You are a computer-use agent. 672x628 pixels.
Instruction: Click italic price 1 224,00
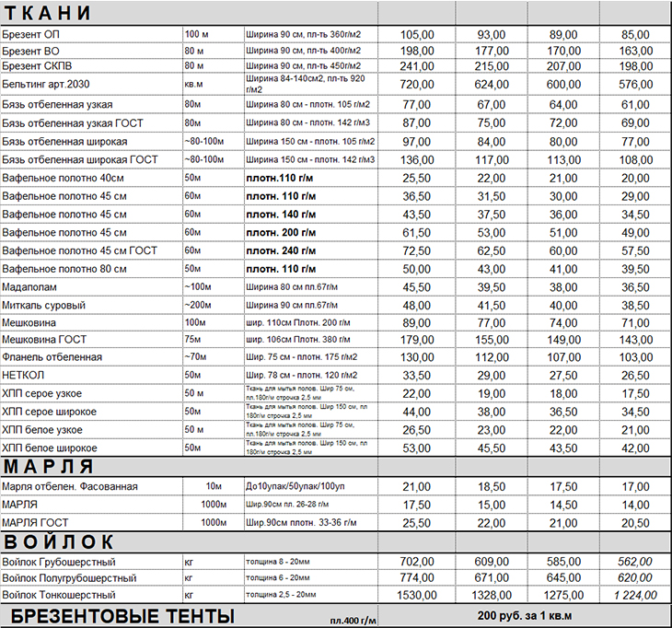635,595
